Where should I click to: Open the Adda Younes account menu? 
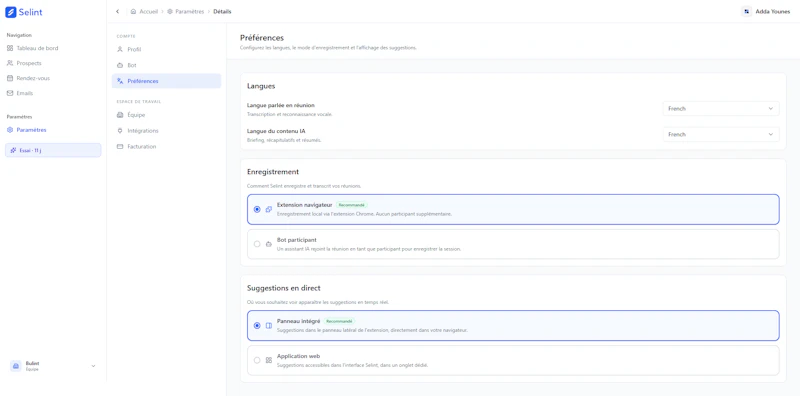(766, 11)
